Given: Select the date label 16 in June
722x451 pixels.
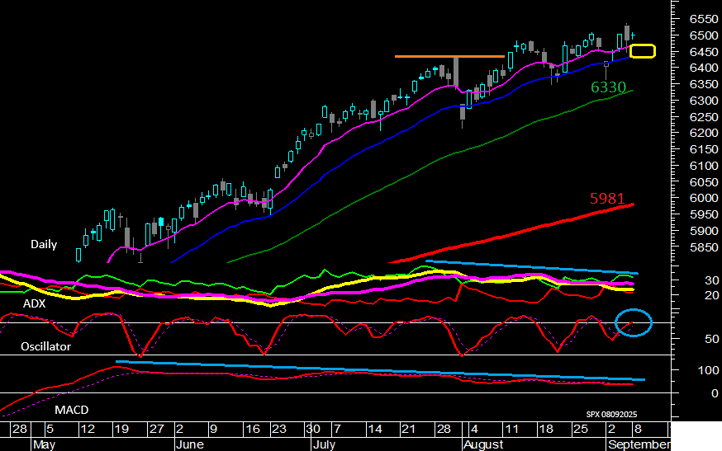Looking at the screenshot, I should point(253,429).
